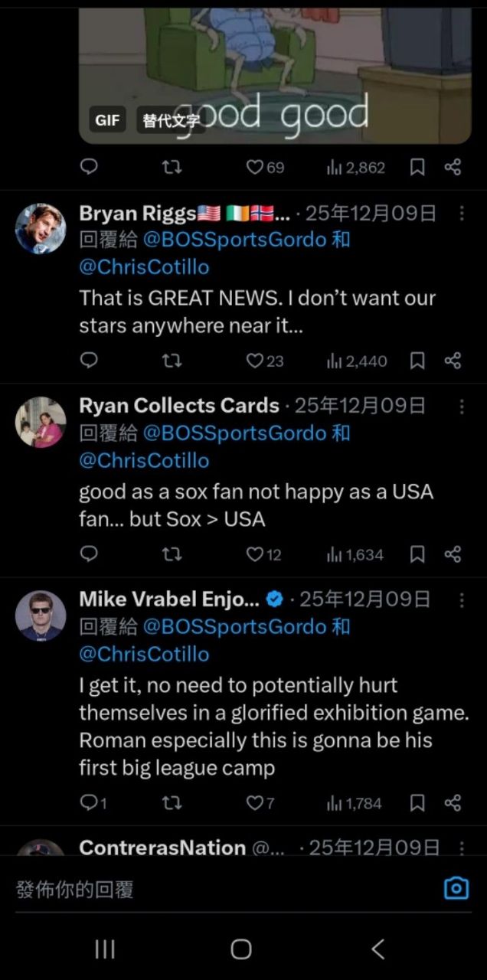Viewport: 487px width, 980px height.
Task: Open Bryan Riggs' profile avatar
Action: 41,228
